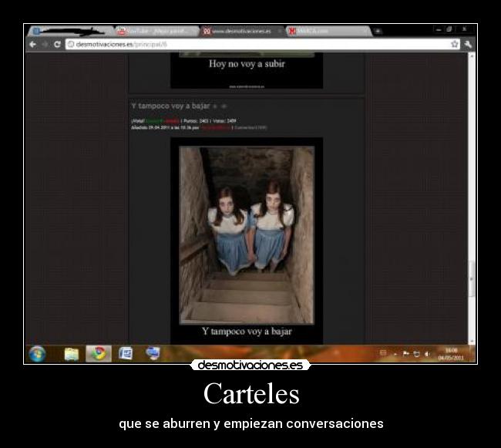Open the Chrome wrench settings menu
Screen dimensions: 501x448
468,44
